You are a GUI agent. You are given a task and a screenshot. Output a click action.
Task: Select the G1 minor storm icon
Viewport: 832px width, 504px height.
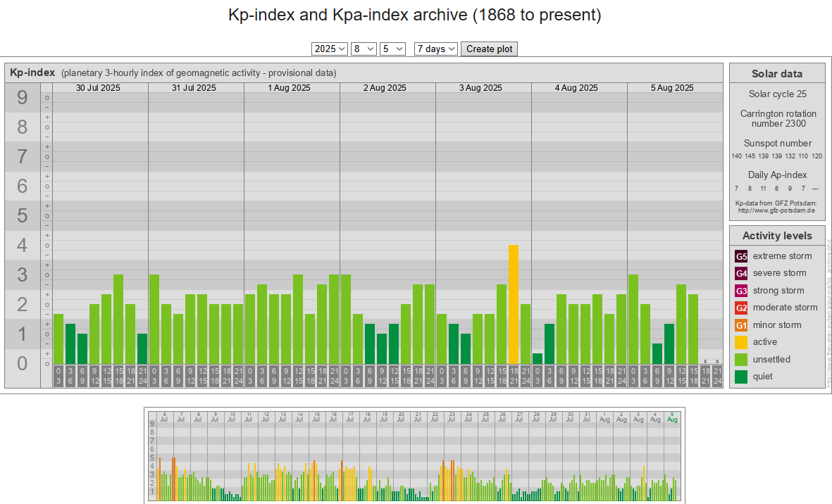pyautogui.click(x=741, y=325)
